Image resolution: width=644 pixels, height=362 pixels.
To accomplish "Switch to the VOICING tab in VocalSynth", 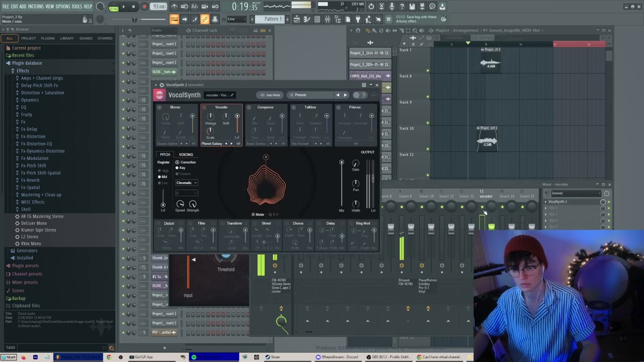I will pyautogui.click(x=186, y=155).
